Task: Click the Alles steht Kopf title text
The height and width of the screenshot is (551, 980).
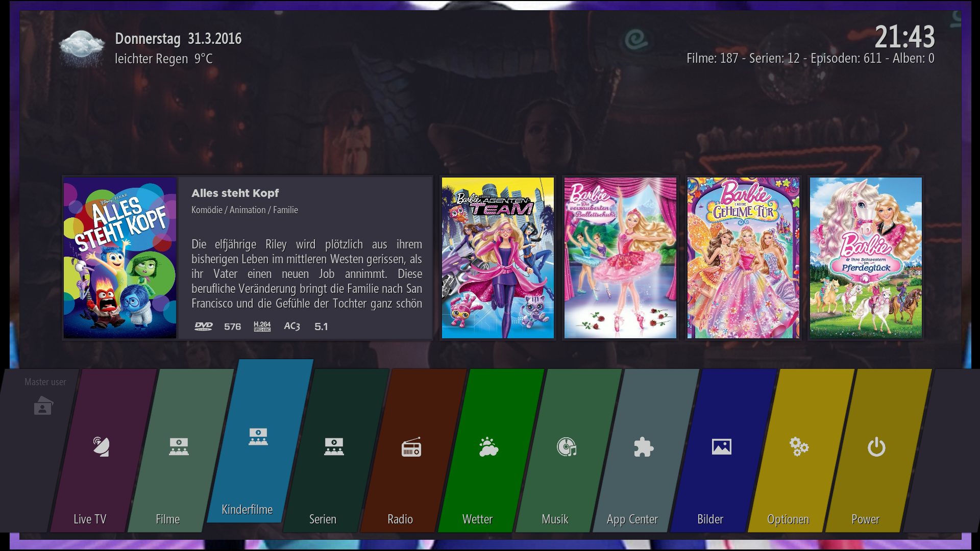Action: click(x=235, y=193)
